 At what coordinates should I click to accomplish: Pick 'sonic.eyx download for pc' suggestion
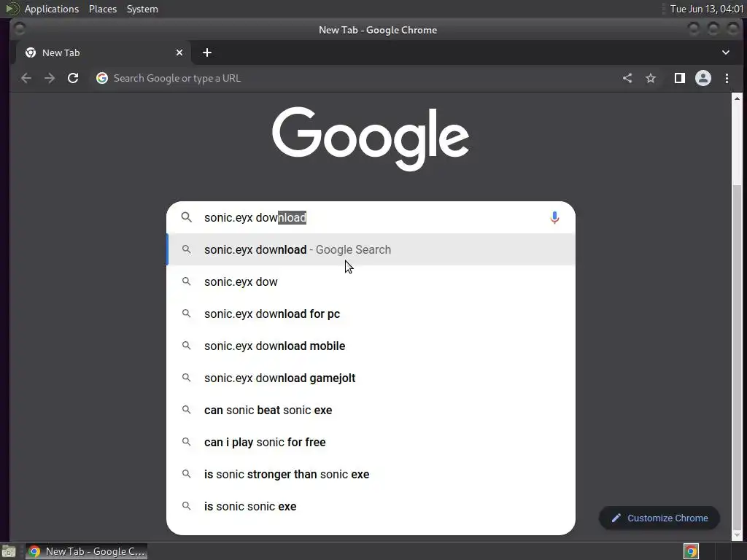coord(371,314)
